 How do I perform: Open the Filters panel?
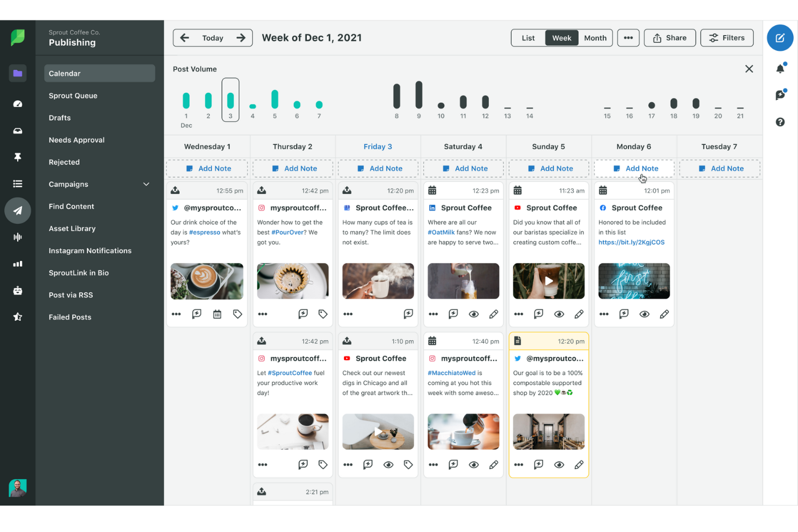727,38
